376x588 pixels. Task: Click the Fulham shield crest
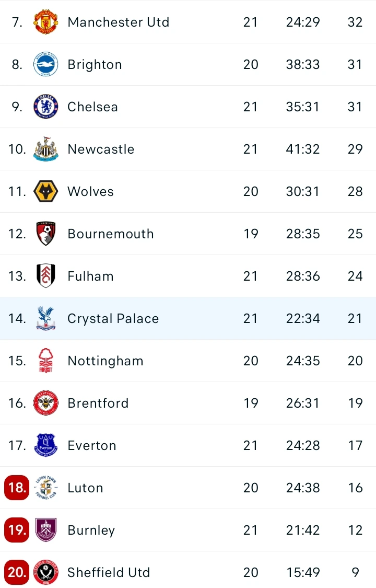tap(46, 276)
